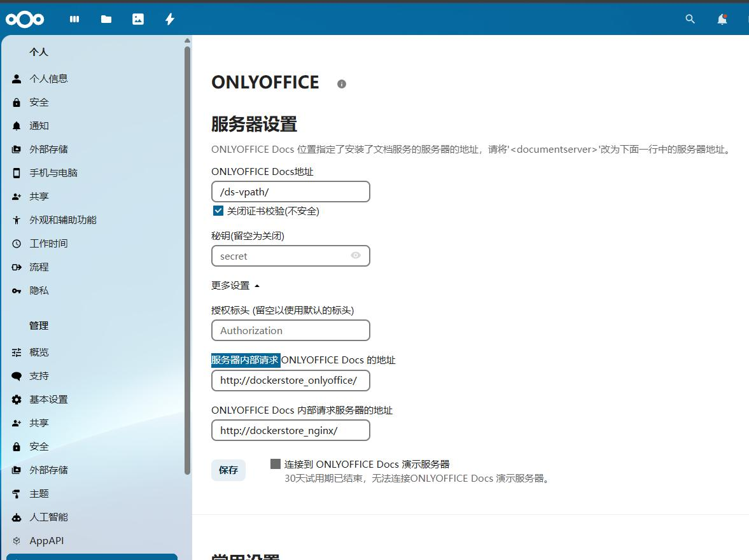Click the 服务器设置 heading
This screenshot has width=749, height=560.
coord(254,124)
